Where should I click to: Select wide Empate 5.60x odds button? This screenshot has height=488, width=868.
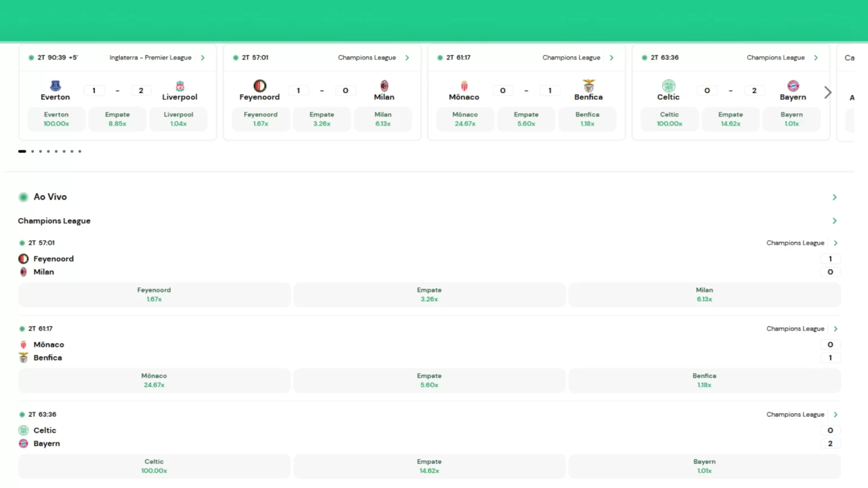point(429,381)
